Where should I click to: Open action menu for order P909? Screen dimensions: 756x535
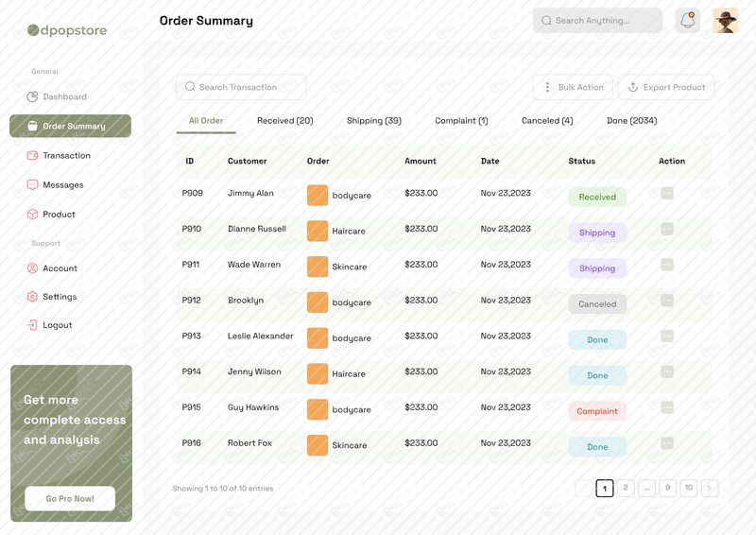tap(667, 194)
